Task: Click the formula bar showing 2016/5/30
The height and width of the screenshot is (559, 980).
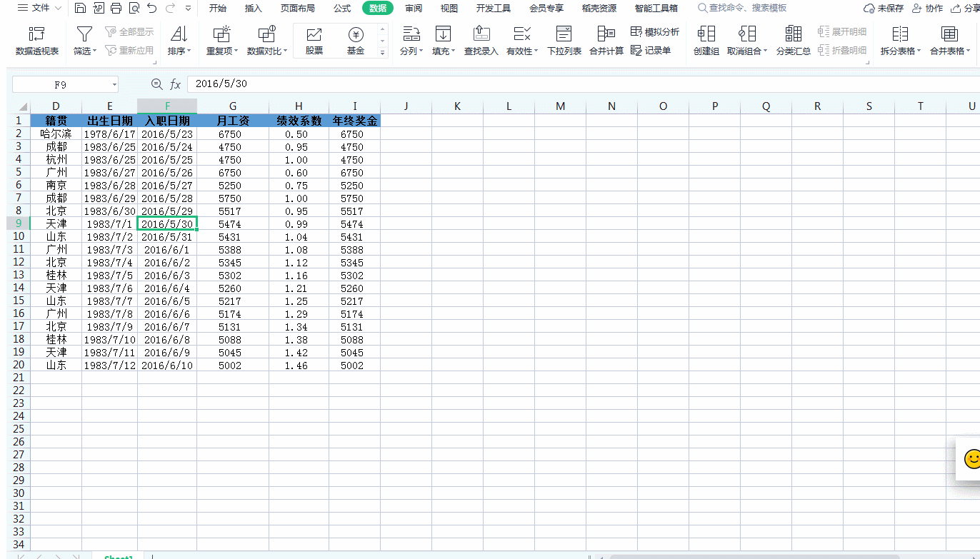Action: click(x=583, y=84)
